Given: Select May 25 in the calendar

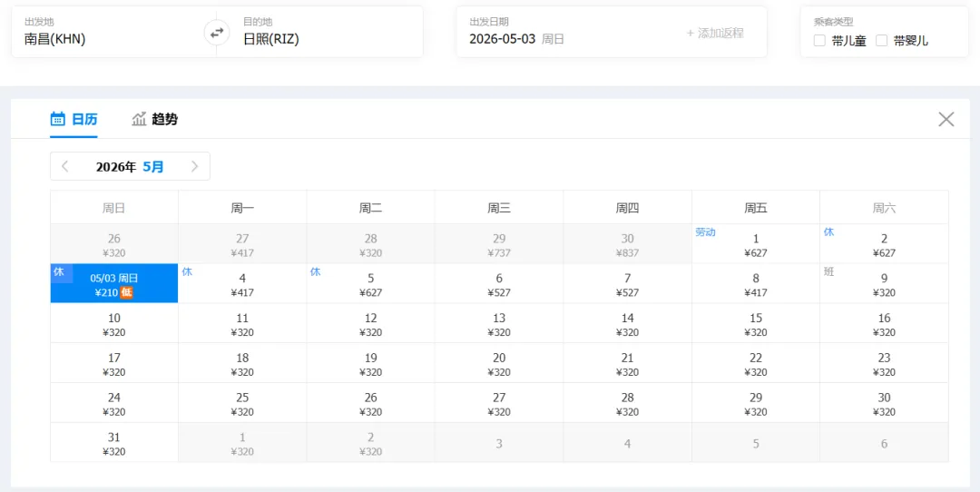Looking at the screenshot, I should pos(242,403).
